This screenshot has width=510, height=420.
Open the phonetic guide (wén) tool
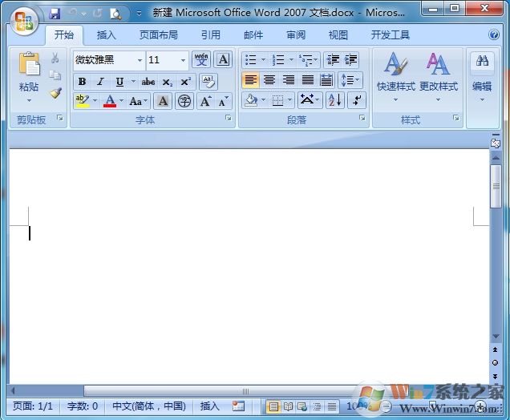(x=201, y=60)
